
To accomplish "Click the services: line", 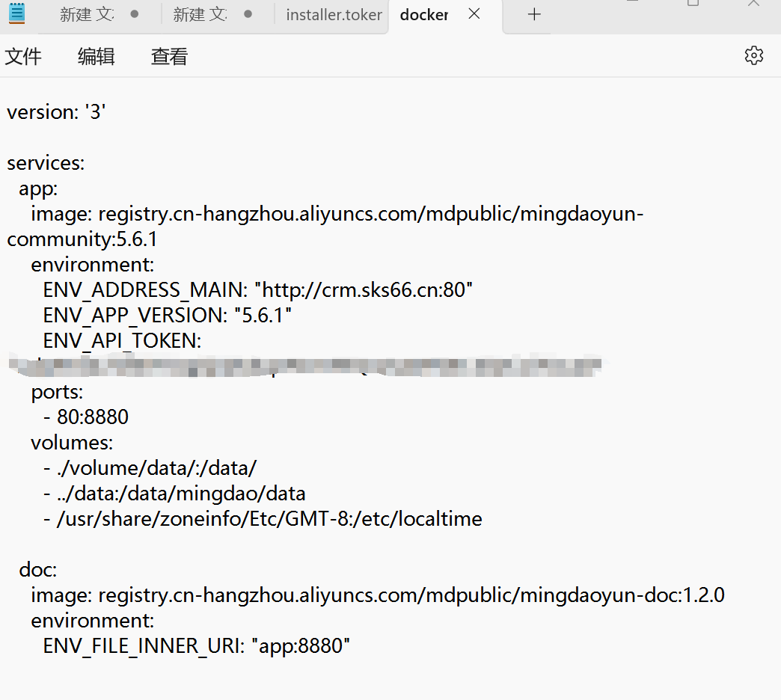I will 46,163.
